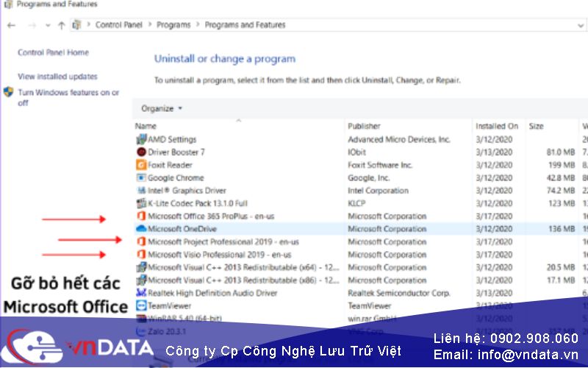Click the K-Lite Codec Pack icon
The height and width of the screenshot is (368, 588).
pyautogui.click(x=141, y=203)
